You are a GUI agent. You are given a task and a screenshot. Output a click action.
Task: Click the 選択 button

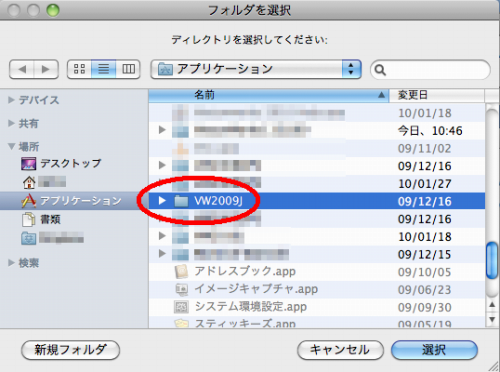click(434, 350)
